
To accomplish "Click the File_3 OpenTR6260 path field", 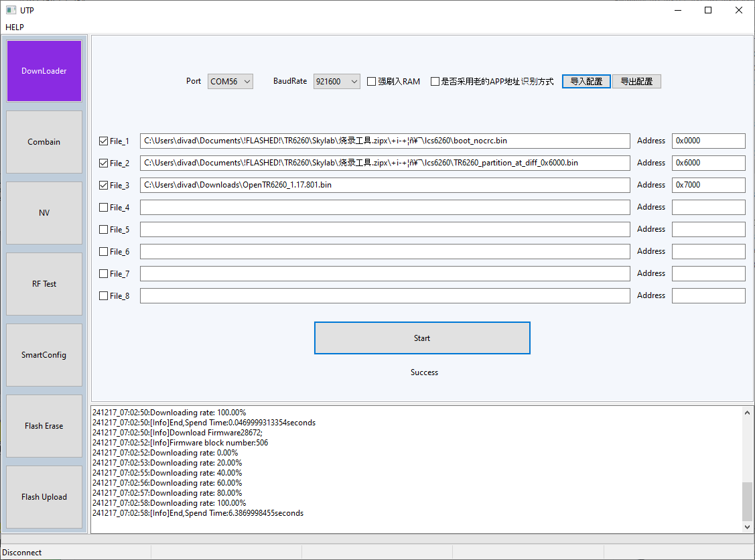I will pyautogui.click(x=385, y=186).
